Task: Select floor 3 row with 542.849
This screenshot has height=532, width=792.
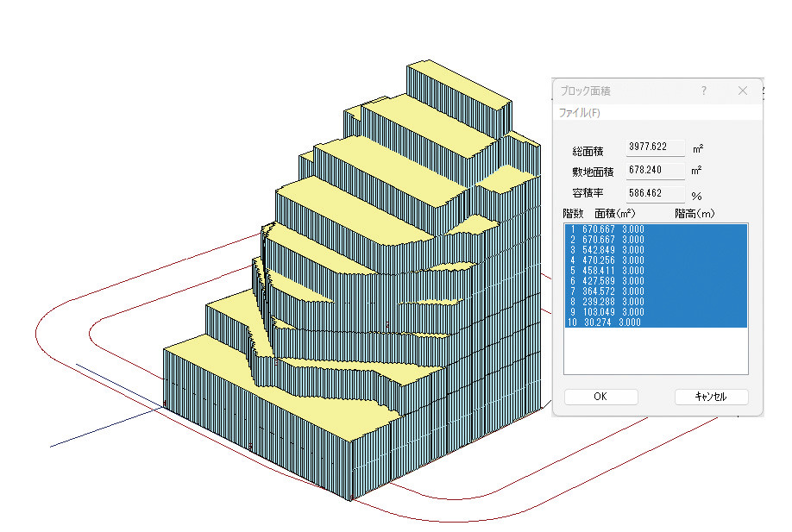Action: [x=656, y=250]
